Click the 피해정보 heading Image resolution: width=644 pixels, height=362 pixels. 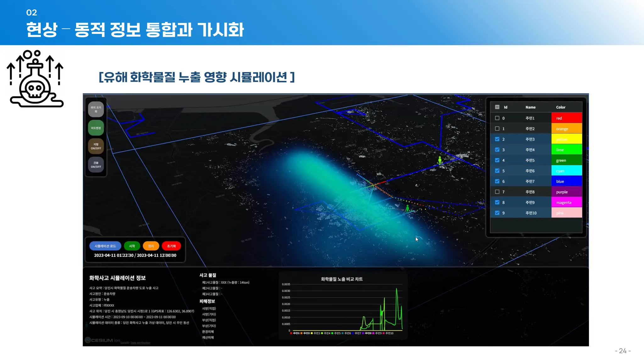pyautogui.click(x=207, y=301)
